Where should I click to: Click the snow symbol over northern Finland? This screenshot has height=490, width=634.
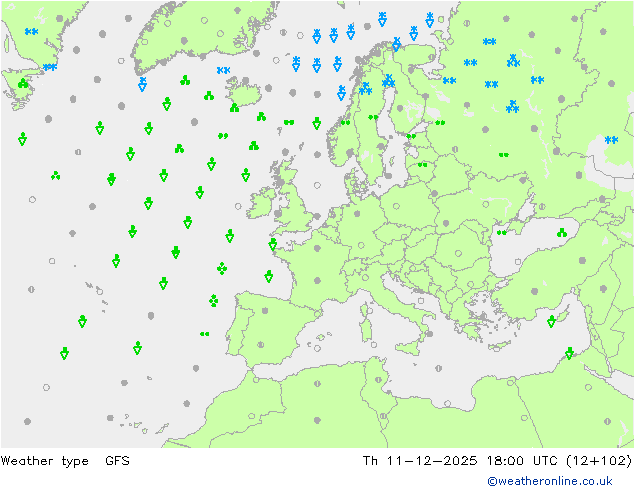coord(388,81)
